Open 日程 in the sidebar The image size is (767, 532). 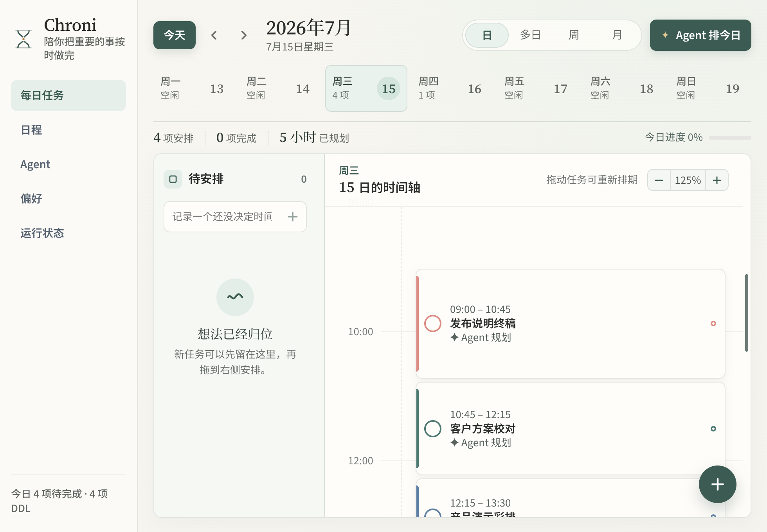pos(68,130)
